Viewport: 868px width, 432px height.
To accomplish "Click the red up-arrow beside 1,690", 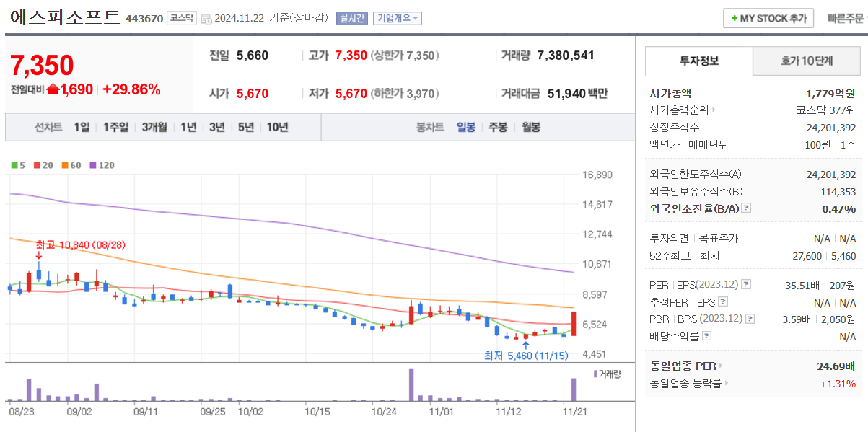I will click(x=52, y=89).
